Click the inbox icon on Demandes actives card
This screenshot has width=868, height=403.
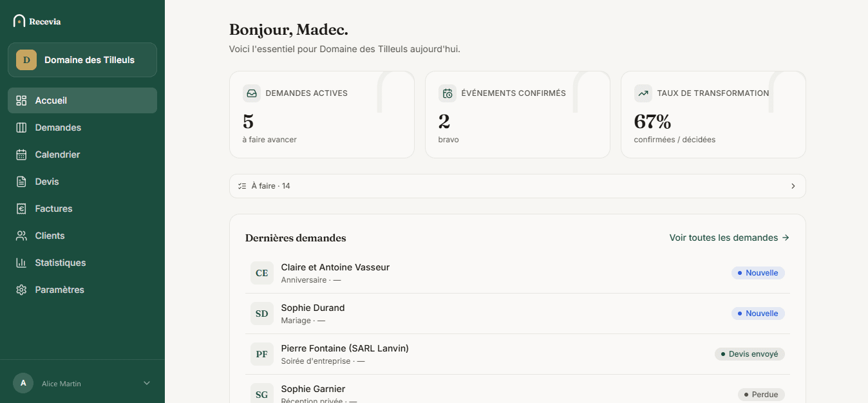[x=252, y=93]
